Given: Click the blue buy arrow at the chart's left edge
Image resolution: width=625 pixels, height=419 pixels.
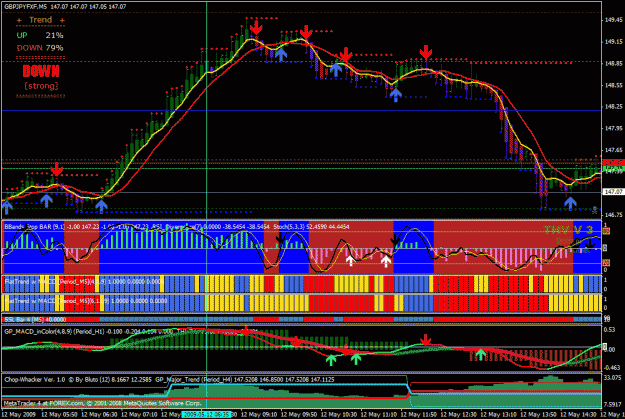Looking at the screenshot, I should pyautogui.click(x=6, y=207).
